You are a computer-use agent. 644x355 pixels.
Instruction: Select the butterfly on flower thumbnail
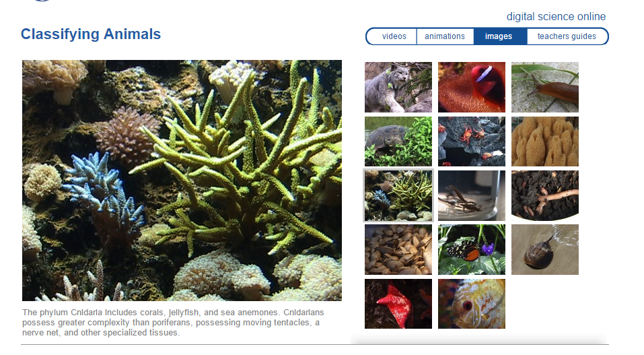(472, 250)
